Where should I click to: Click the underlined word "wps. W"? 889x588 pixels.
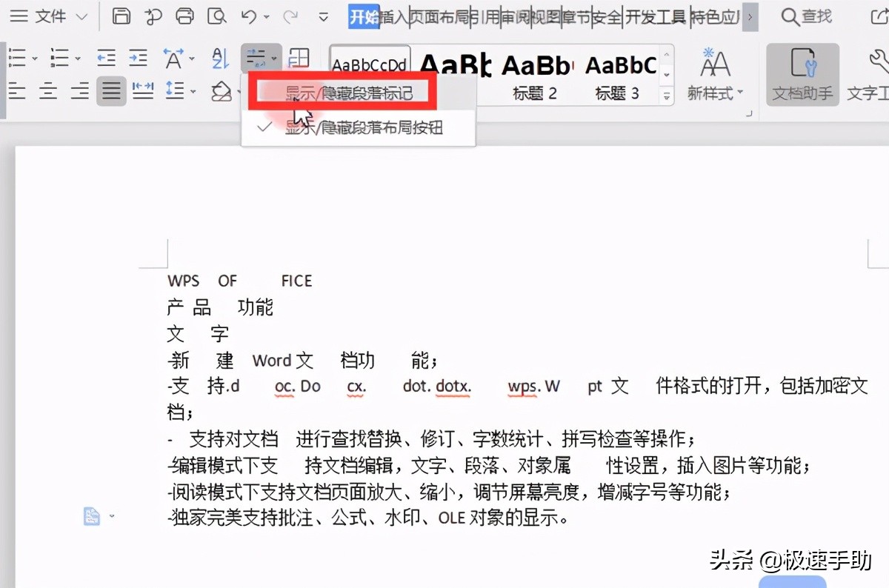pyautogui.click(x=533, y=387)
